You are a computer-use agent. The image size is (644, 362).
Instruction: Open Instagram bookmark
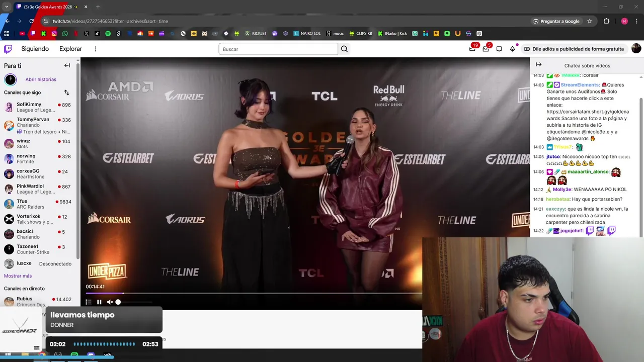pyautogui.click(x=54, y=34)
